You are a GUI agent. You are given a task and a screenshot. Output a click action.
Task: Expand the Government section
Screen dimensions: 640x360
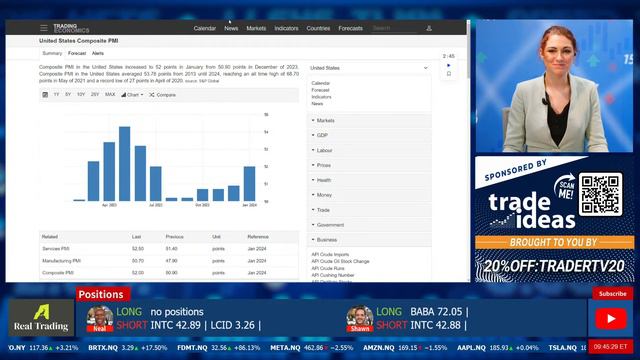(x=369, y=225)
